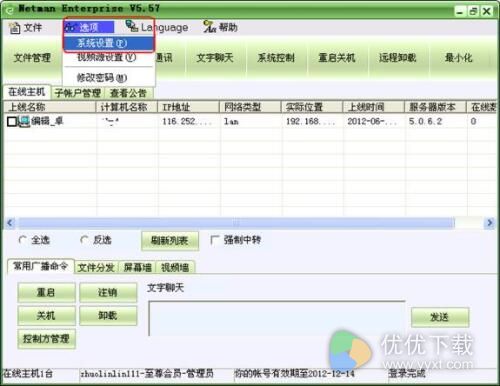Click inside the 文字聊天 text box
This screenshot has width=500, height=386.
coord(277,318)
